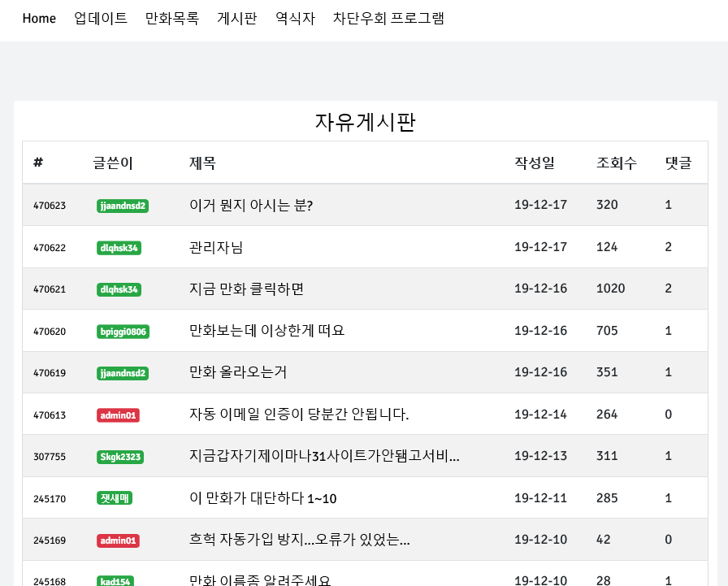Viewport: 728px width, 586px height.
Task: Click the bpiggi0806 author badge
Action: [123, 332]
